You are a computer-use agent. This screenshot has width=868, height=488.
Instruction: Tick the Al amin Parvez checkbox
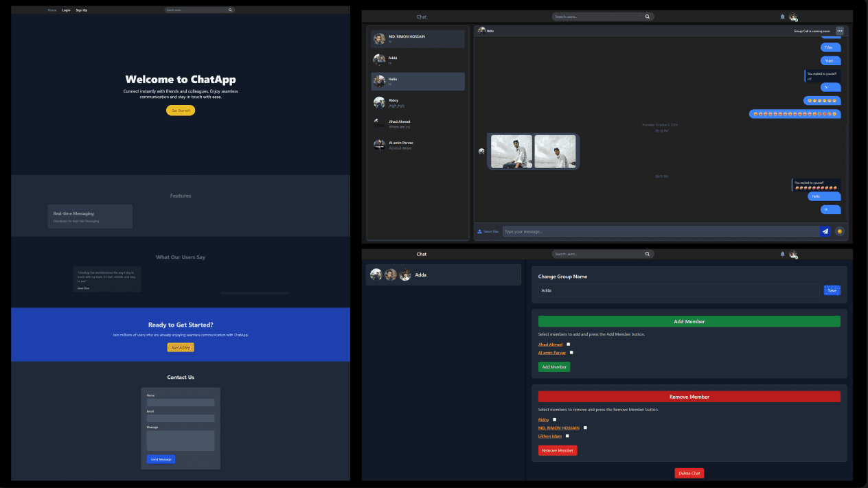[571, 353]
